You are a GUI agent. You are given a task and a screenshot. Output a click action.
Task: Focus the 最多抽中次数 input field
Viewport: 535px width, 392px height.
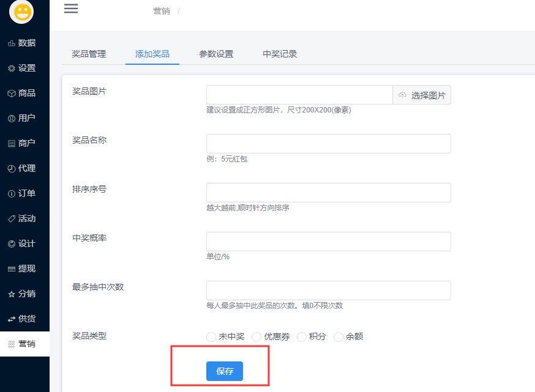point(329,290)
